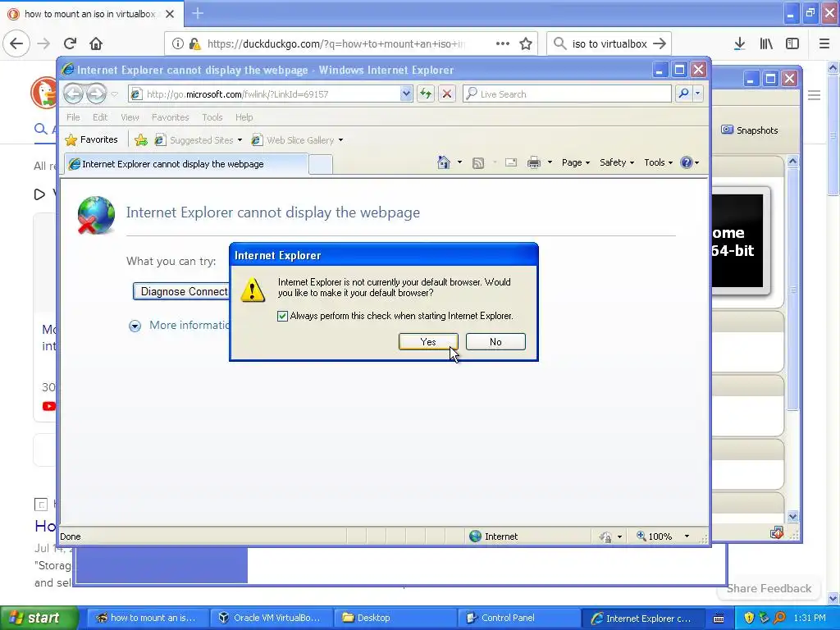
Task: Open search provider dropdown arrow
Action: (697, 94)
